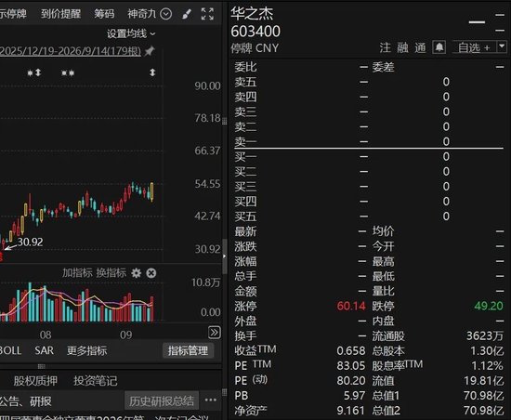
Task: Click the alert bell icon
Action: pyautogui.click(x=439, y=47)
